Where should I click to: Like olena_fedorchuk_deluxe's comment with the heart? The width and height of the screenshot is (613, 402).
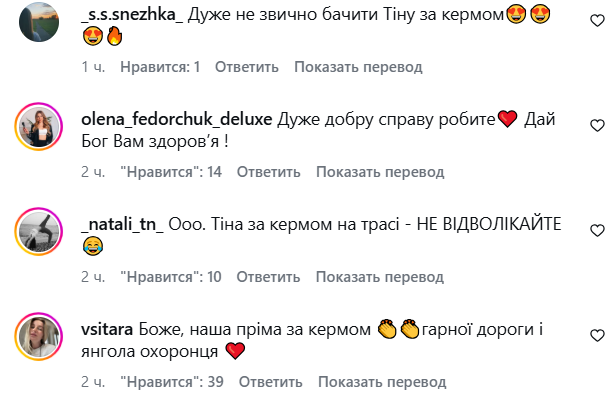[x=597, y=126]
